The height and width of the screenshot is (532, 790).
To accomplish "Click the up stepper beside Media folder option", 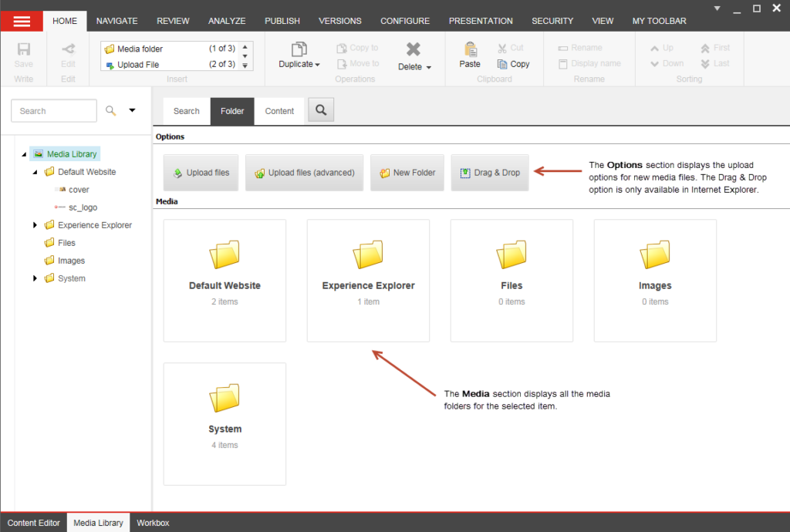I will 247,47.
